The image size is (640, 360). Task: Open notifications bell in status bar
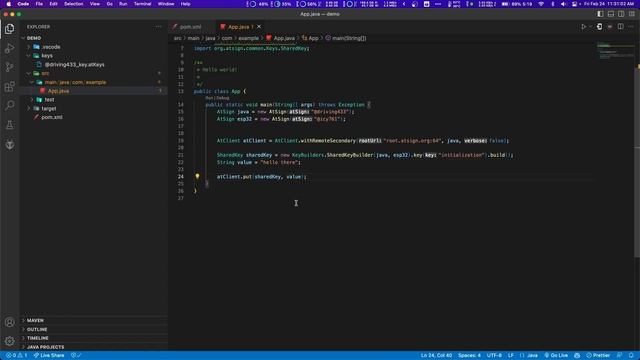631,356
